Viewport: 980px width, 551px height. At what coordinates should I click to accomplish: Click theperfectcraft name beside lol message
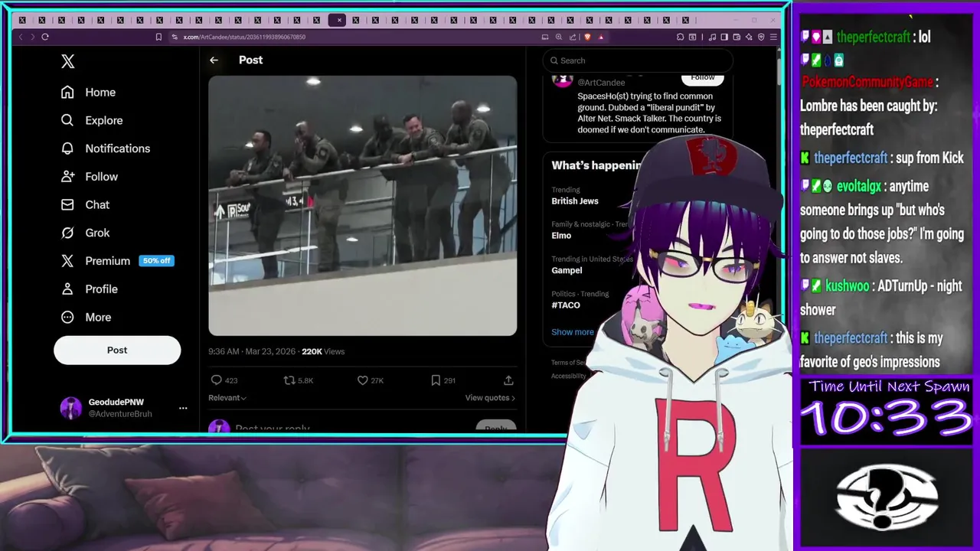pyautogui.click(x=873, y=37)
